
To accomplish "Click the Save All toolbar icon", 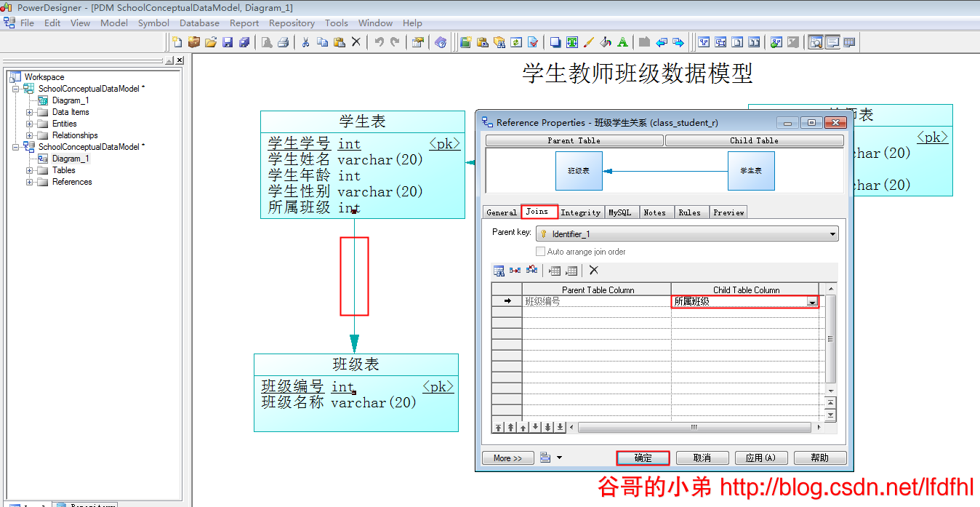I will click(244, 42).
